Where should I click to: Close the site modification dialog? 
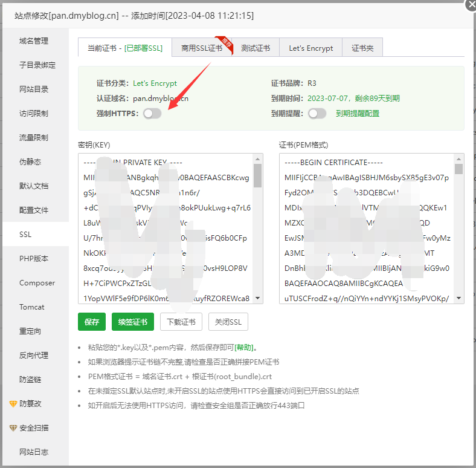click(471, 5)
